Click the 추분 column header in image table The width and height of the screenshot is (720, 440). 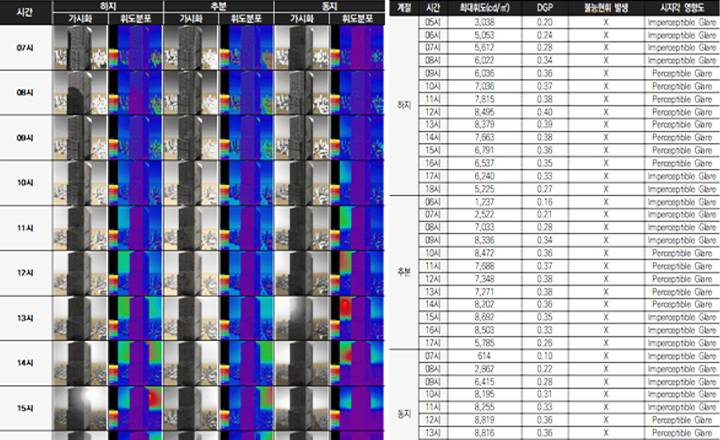[218, 6]
